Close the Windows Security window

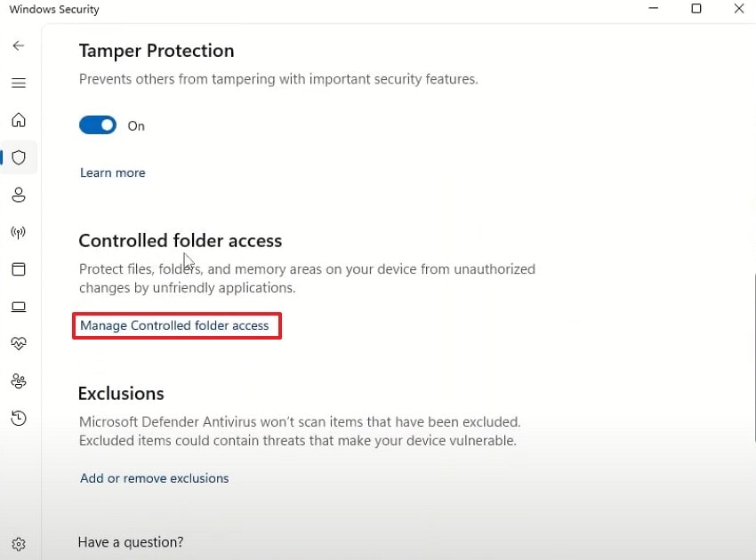[x=739, y=9]
